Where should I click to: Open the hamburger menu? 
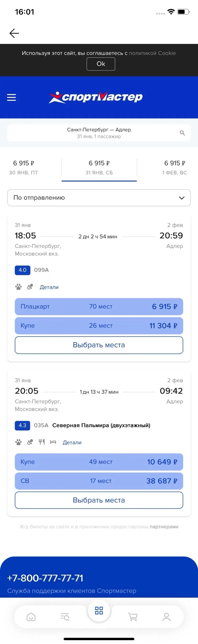[x=11, y=97]
